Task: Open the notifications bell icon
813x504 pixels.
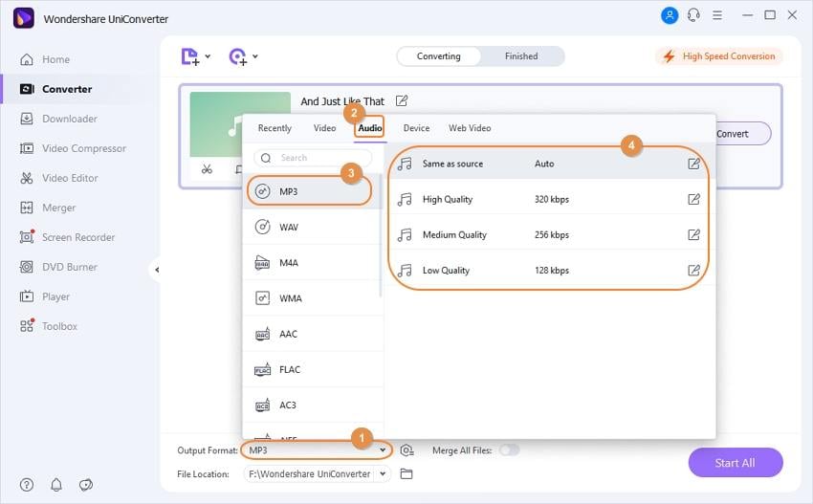Action: (56, 485)
